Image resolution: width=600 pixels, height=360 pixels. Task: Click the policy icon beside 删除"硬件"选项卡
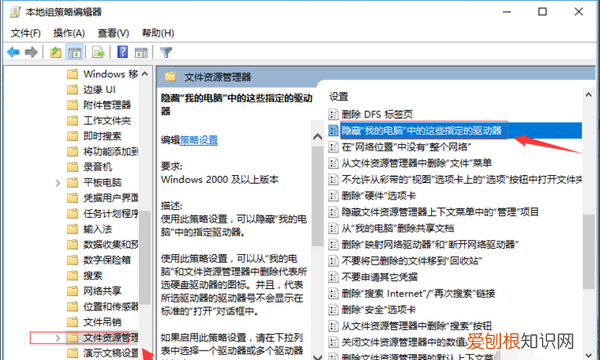click(x=333, y=196)
